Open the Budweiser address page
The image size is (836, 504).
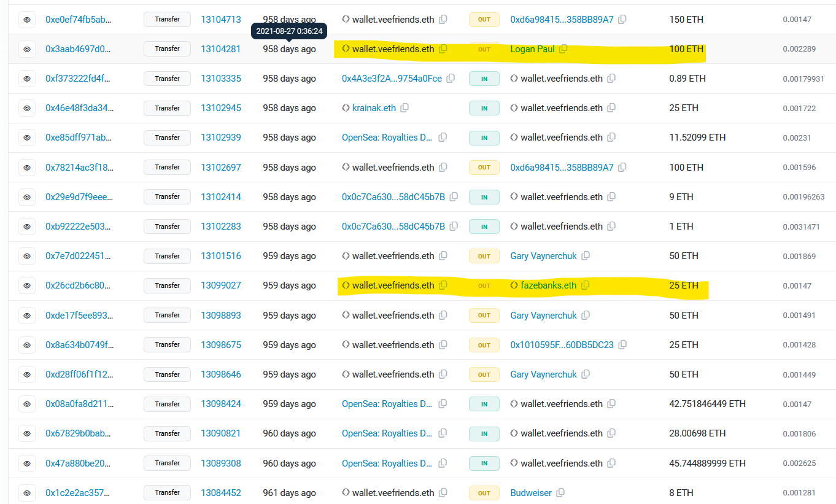[x=531, y=493]
